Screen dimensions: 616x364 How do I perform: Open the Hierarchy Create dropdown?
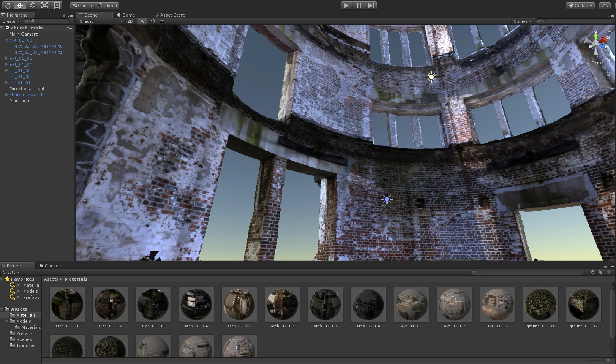click(11, 21)
